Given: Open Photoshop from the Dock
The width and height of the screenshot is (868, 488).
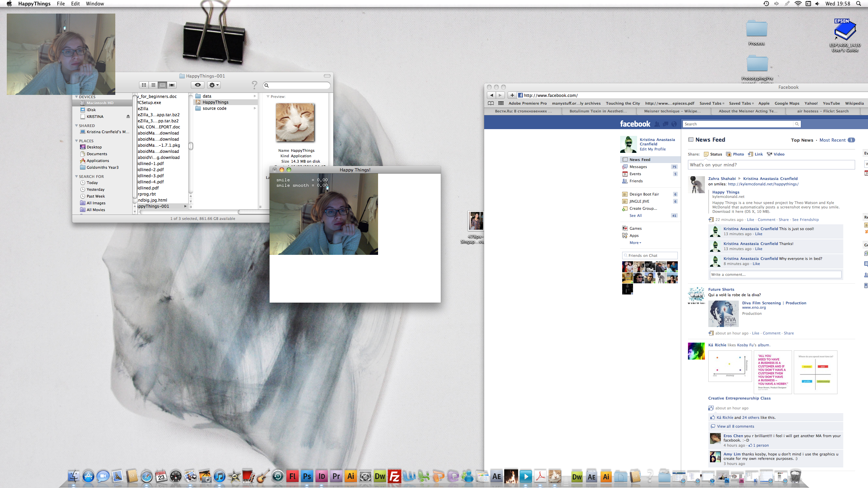Looking at the screenshot, I should 307,476.
